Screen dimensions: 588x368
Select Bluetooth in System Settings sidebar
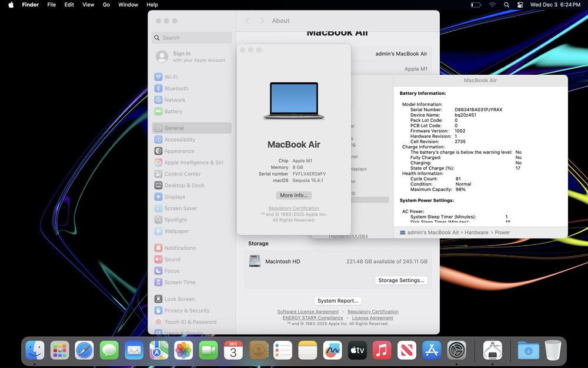click(192, 89)
